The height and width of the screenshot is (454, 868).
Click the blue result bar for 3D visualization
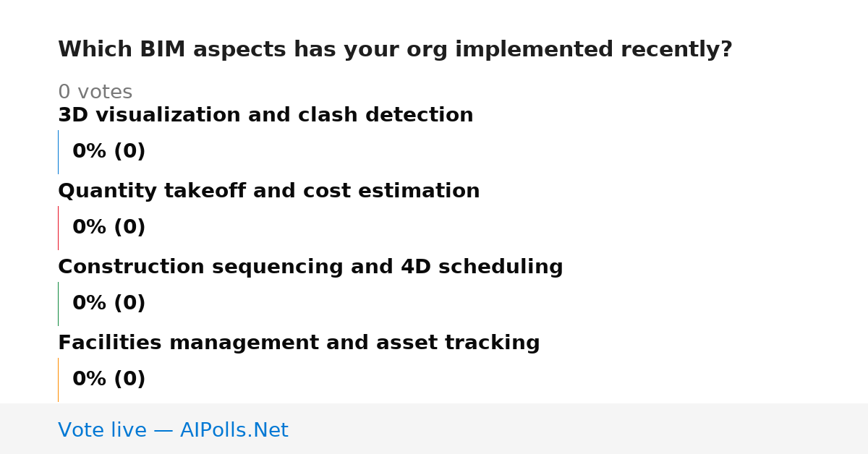tap(58, 152)
